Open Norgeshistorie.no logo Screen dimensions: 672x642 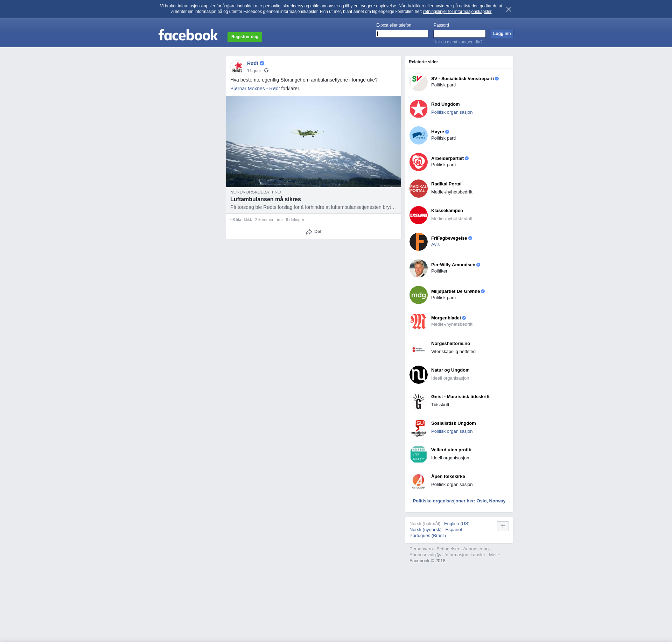(x=419, y=348)
